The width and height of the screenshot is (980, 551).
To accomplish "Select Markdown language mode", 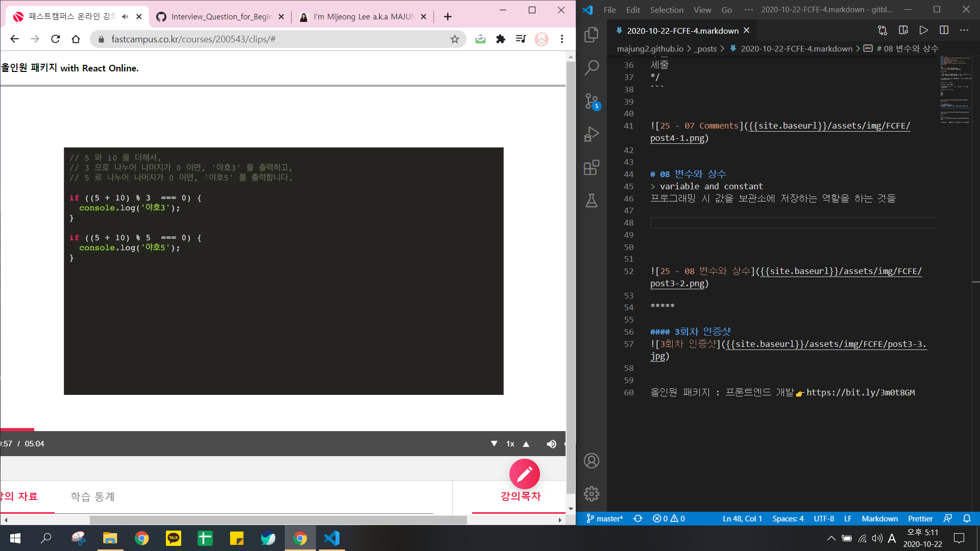I will point(879,518).
